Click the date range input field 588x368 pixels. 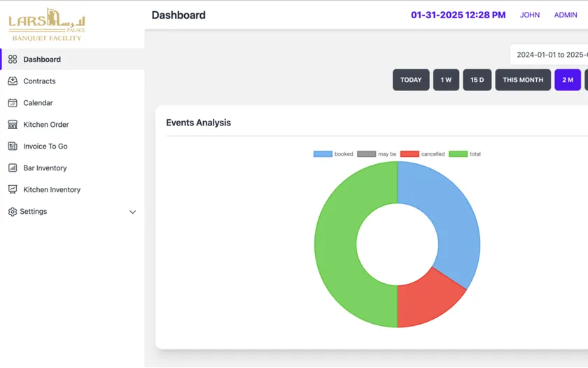click(x=549, y=55)
